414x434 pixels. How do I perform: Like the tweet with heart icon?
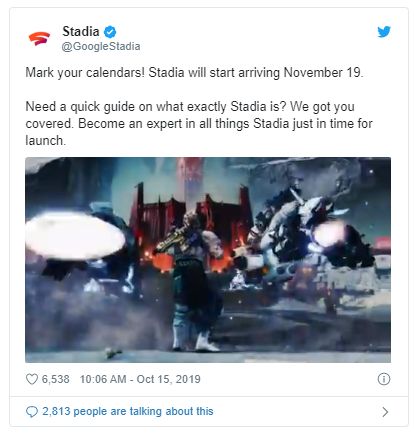(32, 379)
